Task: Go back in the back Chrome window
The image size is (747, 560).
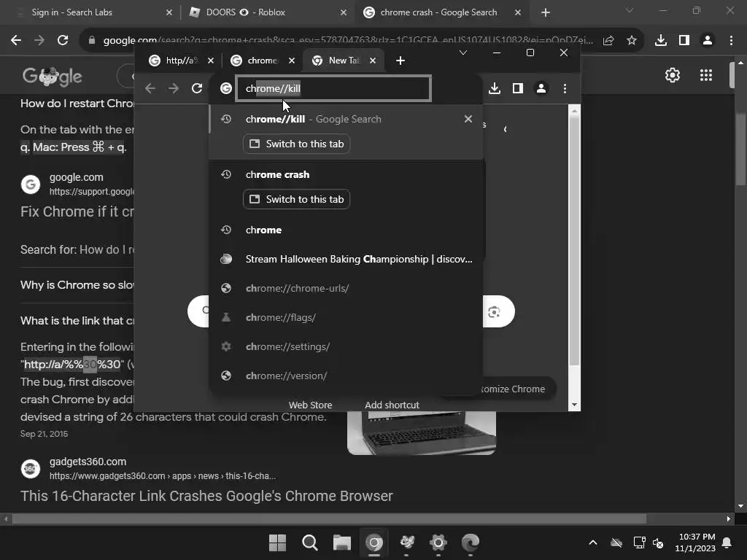Action: pyautogui.click(x=16, y=41)
